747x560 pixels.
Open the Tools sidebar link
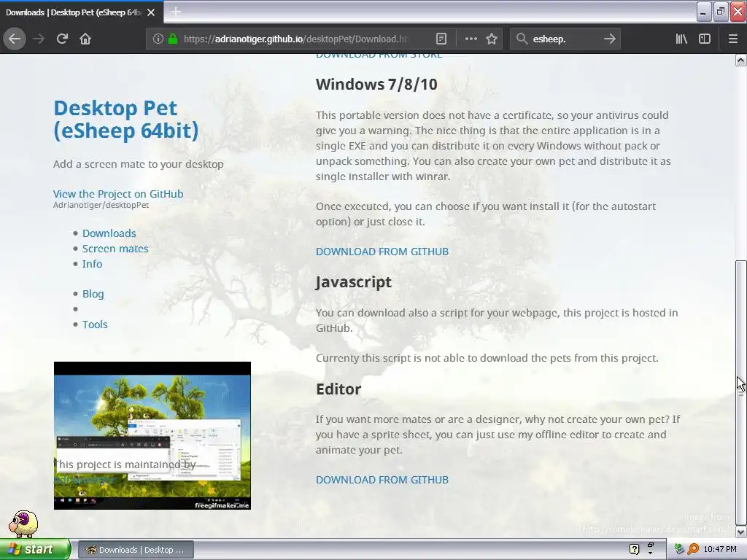(x=95, y=324)
